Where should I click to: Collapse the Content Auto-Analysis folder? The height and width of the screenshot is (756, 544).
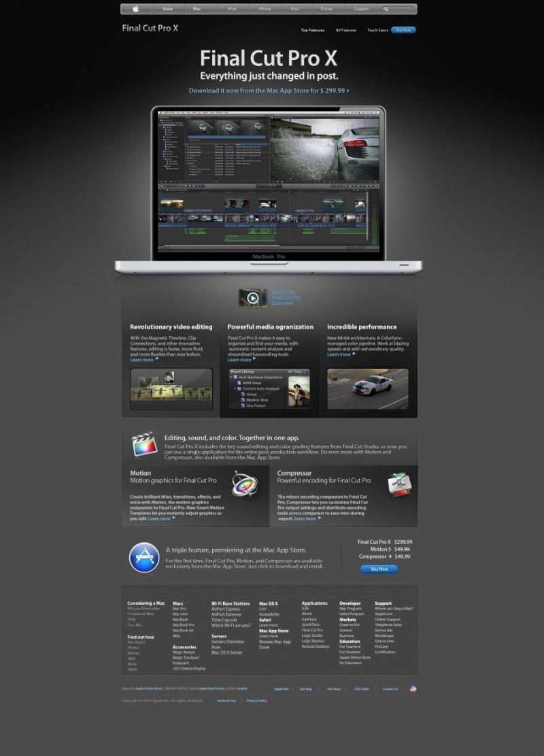[x=235, y=388]
